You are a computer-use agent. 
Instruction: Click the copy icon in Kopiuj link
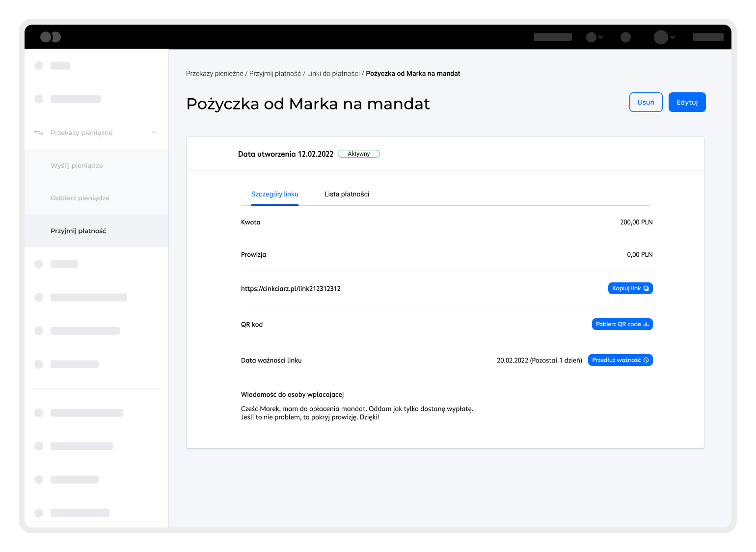coord(646,288)
